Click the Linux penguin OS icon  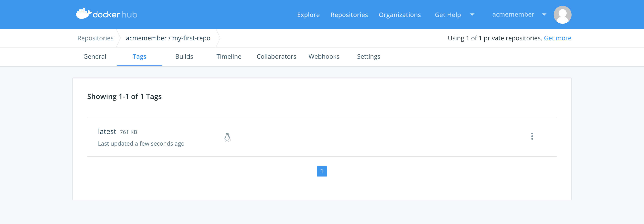tap(227, 137)
